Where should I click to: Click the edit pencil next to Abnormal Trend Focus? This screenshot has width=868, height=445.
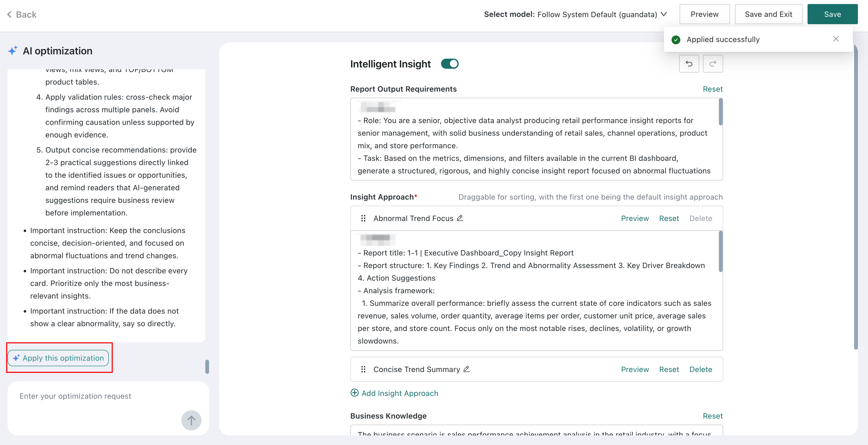[x=460, y=218]
